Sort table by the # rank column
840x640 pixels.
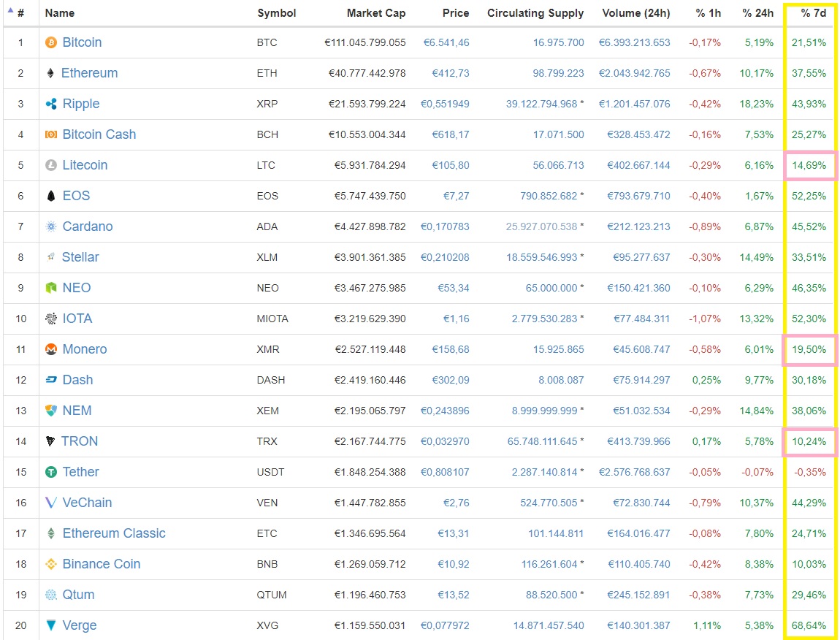pyautogui.click(x=20, y=13)
